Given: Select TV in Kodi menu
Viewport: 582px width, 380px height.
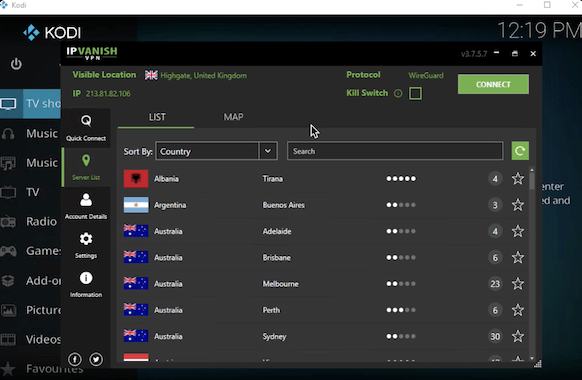Looking at the screenshot, I should click(x=30, y=192).
